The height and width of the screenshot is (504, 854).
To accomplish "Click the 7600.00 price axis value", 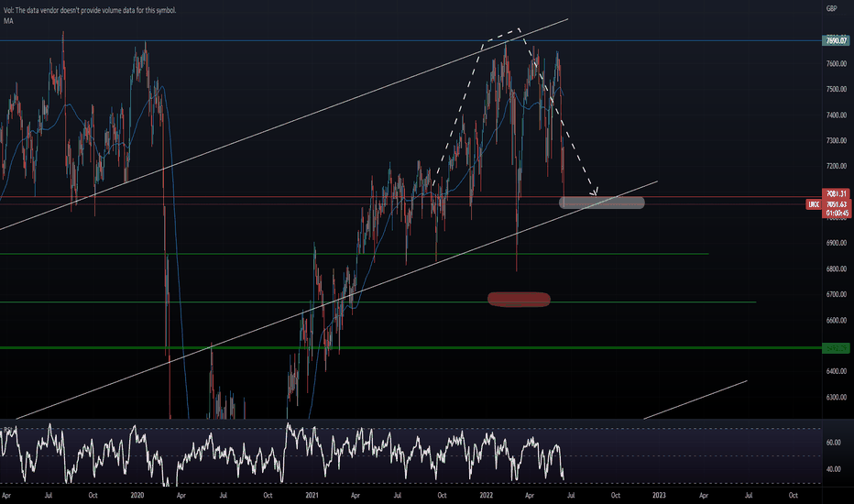I will coord(836,64).
